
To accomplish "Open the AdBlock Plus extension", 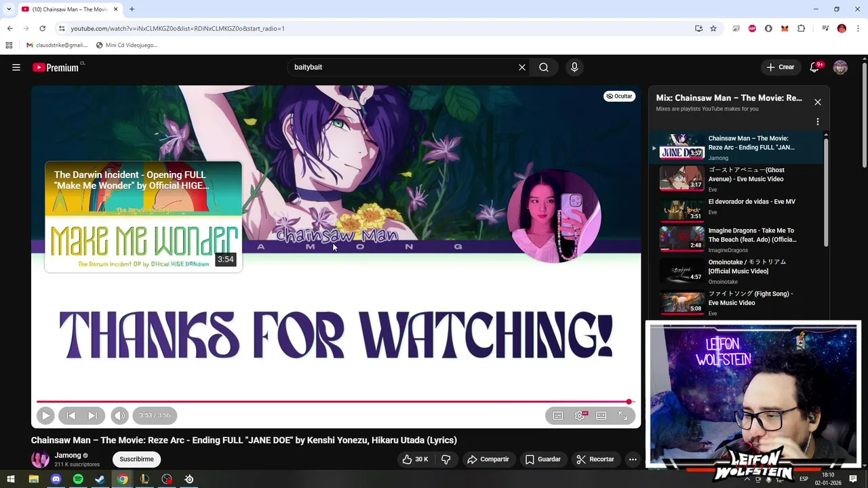I will pos(752,28).
